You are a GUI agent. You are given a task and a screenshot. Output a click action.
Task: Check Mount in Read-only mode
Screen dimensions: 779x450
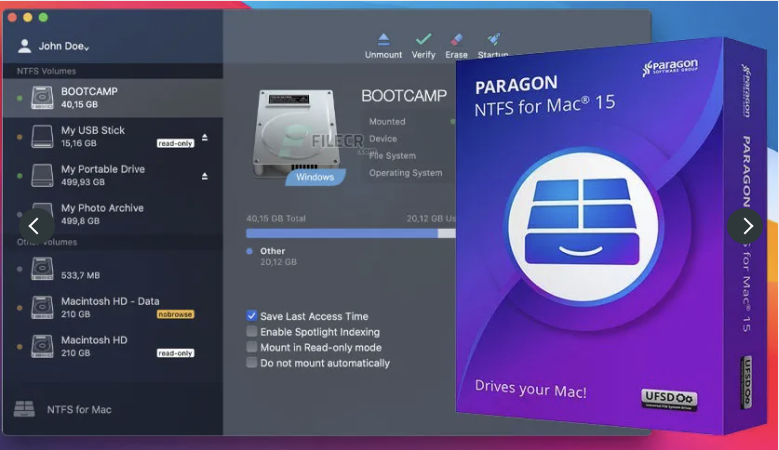[251, 347]
